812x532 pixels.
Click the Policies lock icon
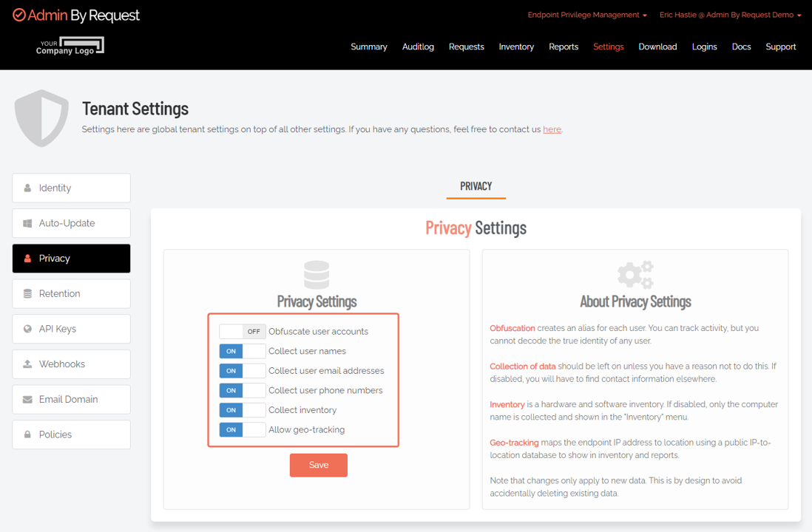(27, 434)
